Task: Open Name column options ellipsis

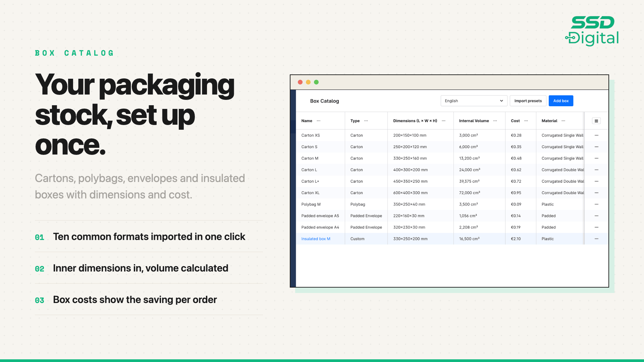Action: (x=319, y=121)
